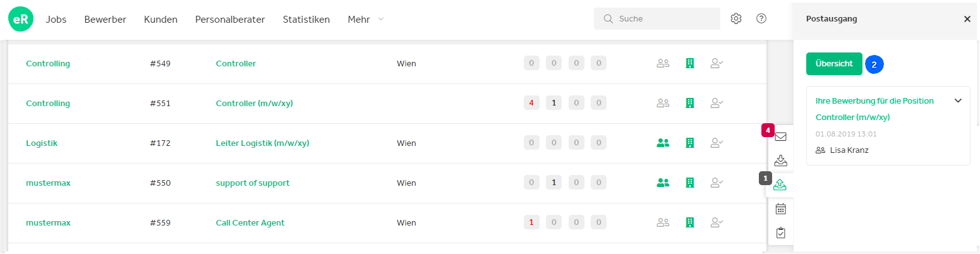The image size is (980, 254).
Task: Expand the Ihre Bewerbung message chevron
Action: [x=958, y=100]
